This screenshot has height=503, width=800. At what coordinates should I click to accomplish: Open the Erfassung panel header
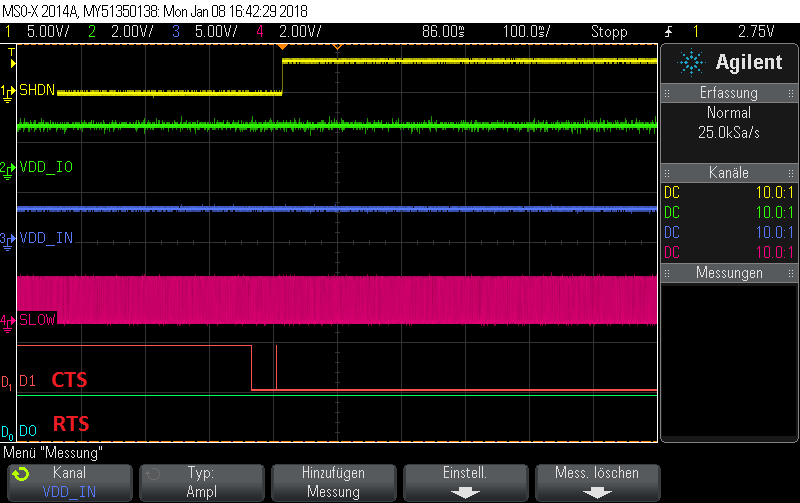(x=729, y=93)
